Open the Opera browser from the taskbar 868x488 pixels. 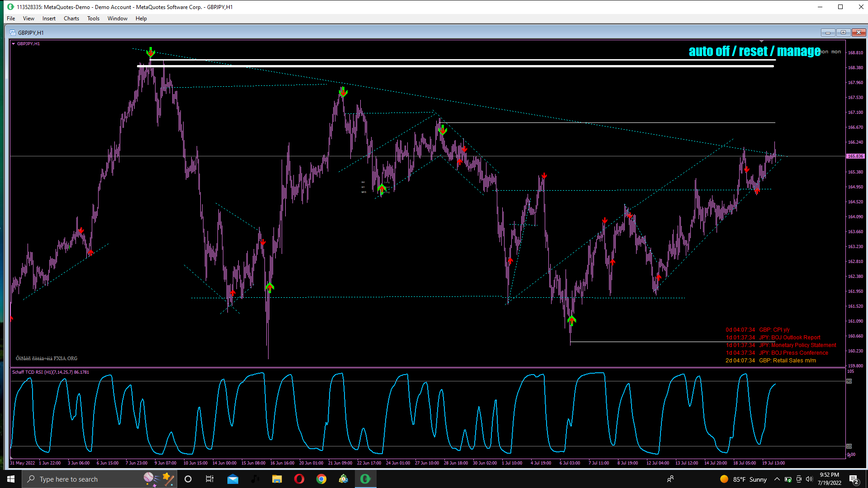coord(299,479)
